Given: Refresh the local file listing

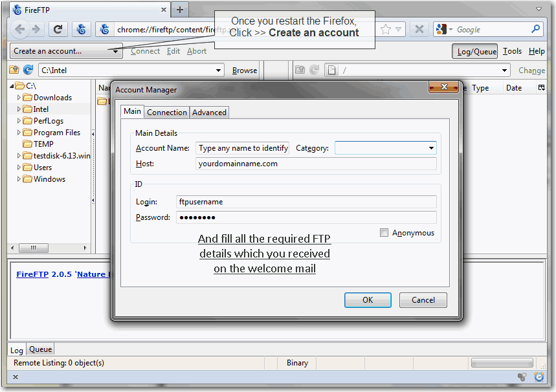Looking at the screenshot, I should click(28, 70).
